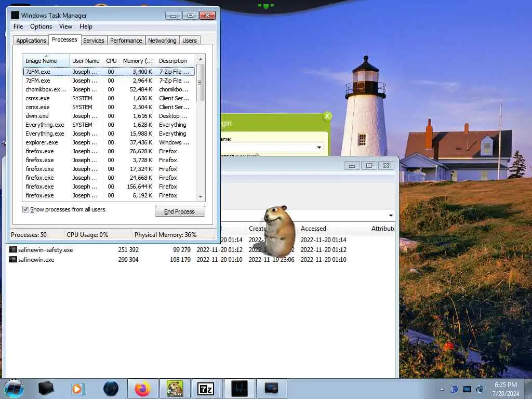Select firefox.exe using 156,644 K memory

click(109, 187)
